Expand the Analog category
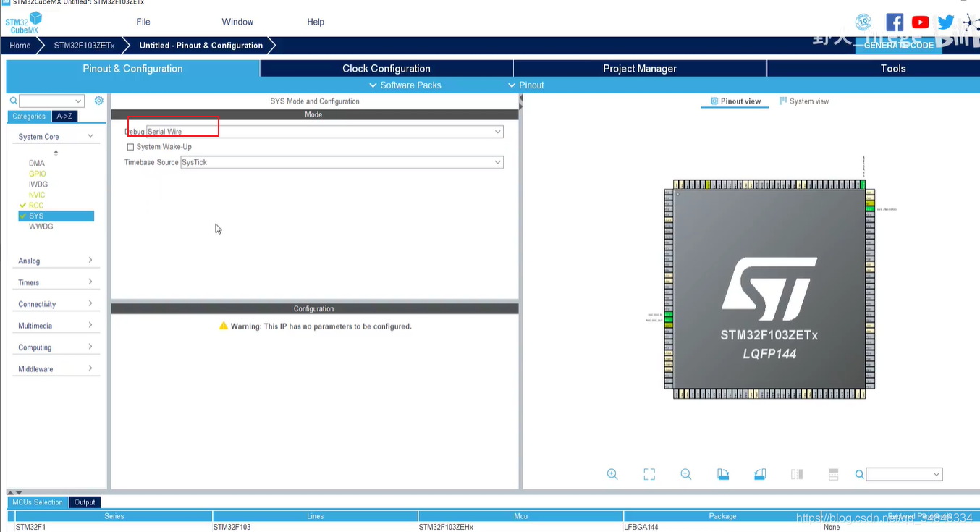Viewport: 980px width, 532px height. [x=90, y=261]
